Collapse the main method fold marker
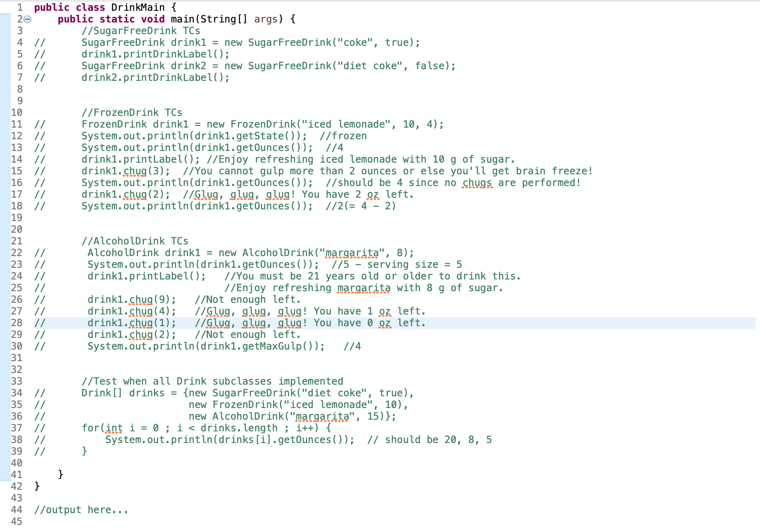 [27, 19]
